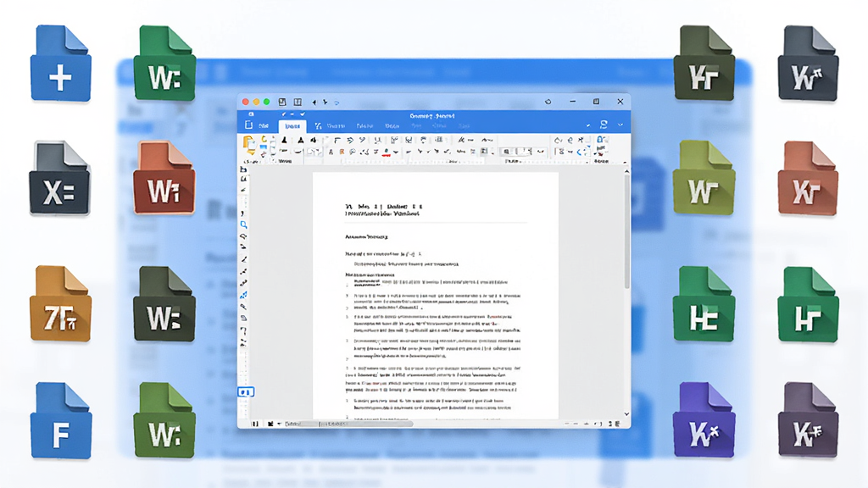
Task: Open the dark gray X= file icon
Action: 60,178
